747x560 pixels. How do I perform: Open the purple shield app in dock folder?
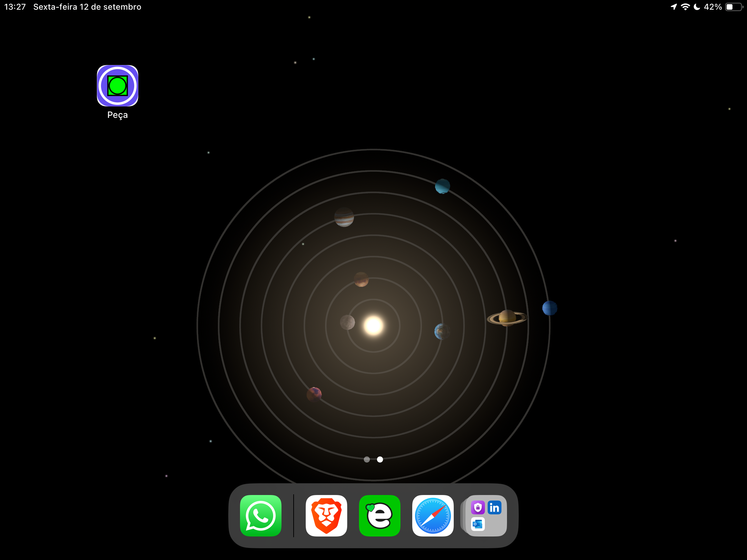[x=478, y=507]
